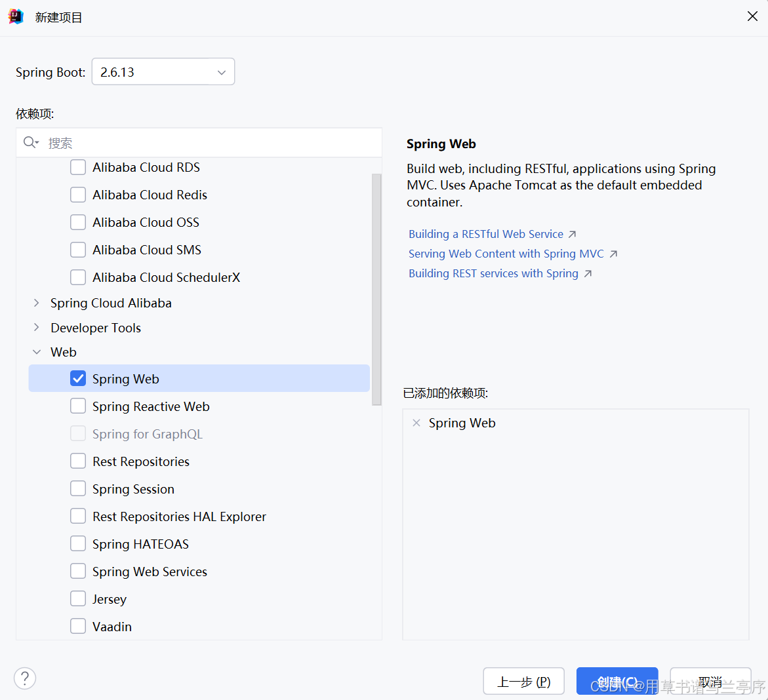Expand the Developer Tools group

point(36,328)
